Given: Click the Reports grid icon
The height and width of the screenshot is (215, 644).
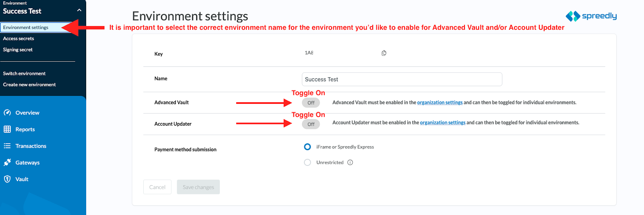Looking at the screenshot, I should point(7,129).
